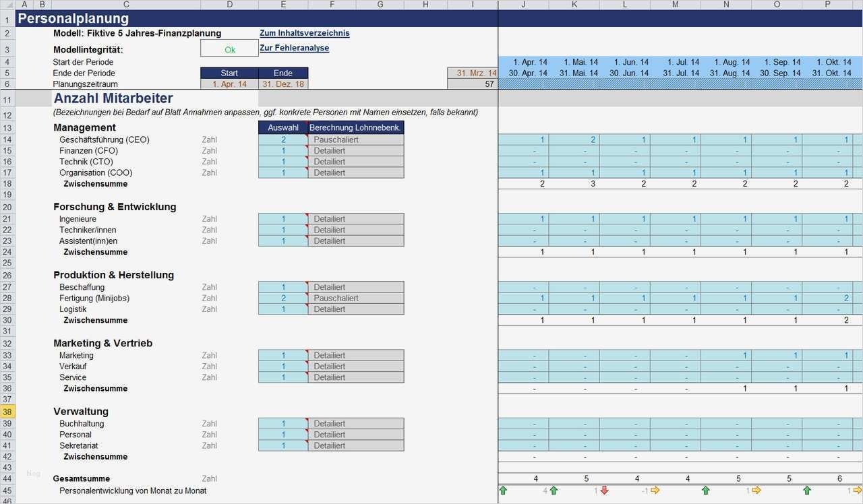This screenshot has height=504, width=863.
Task: Follow the 'Zur Fehleranalyse' link
Action: [x=295, y=49]
